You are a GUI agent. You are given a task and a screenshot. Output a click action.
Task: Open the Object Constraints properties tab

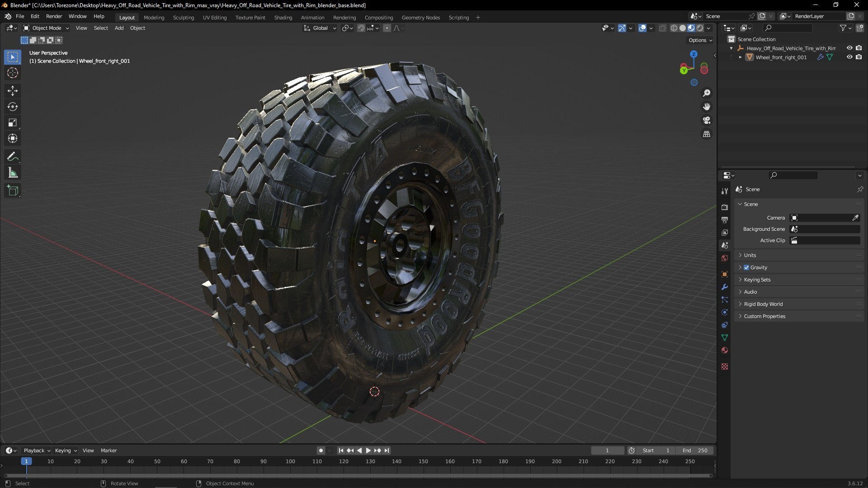pyautogui.click(x=725, y=325)
